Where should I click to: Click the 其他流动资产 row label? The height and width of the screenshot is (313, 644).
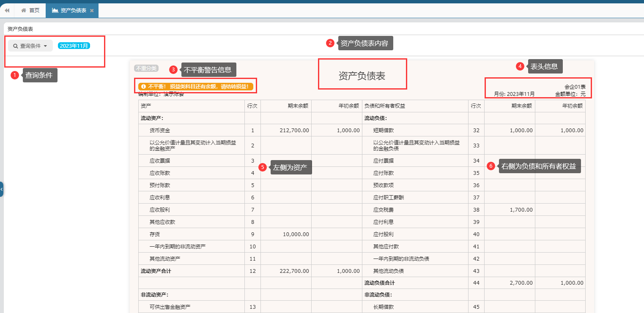tap(165, 259)
